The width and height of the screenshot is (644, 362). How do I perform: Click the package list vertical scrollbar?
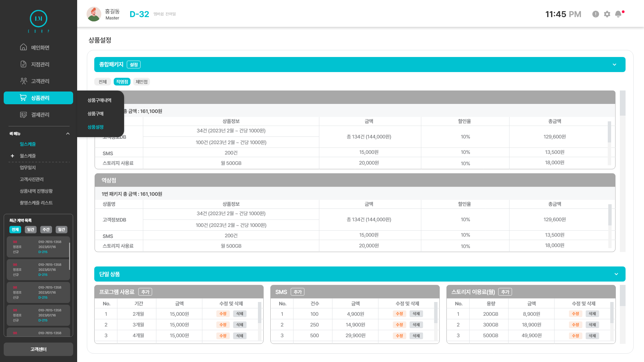(623, 103)
